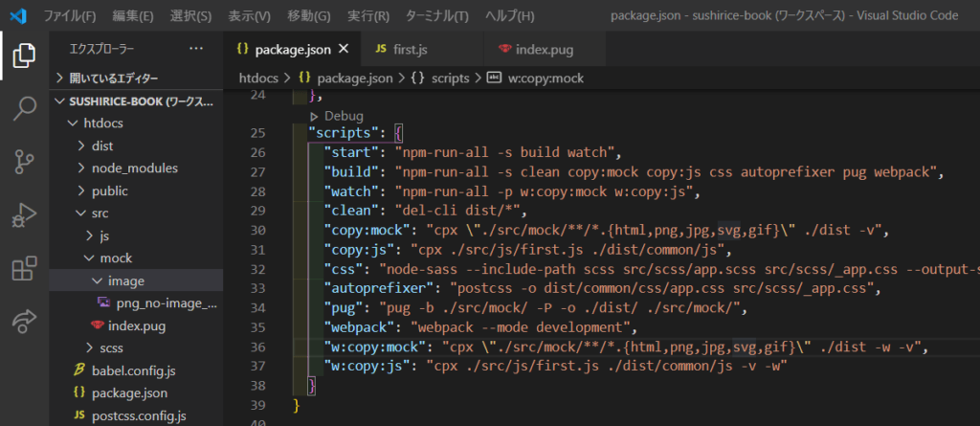Switch to the first.js tab
Image resolution: width=980 pixels, height=426 pixels.
(x=422, y=50)
